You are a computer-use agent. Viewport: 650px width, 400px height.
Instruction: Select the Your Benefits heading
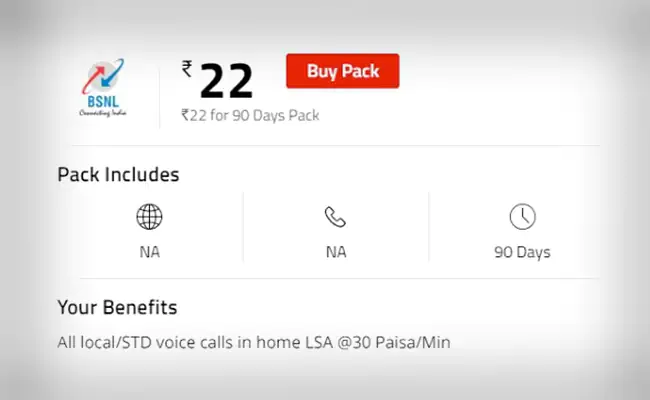[117, 308]
